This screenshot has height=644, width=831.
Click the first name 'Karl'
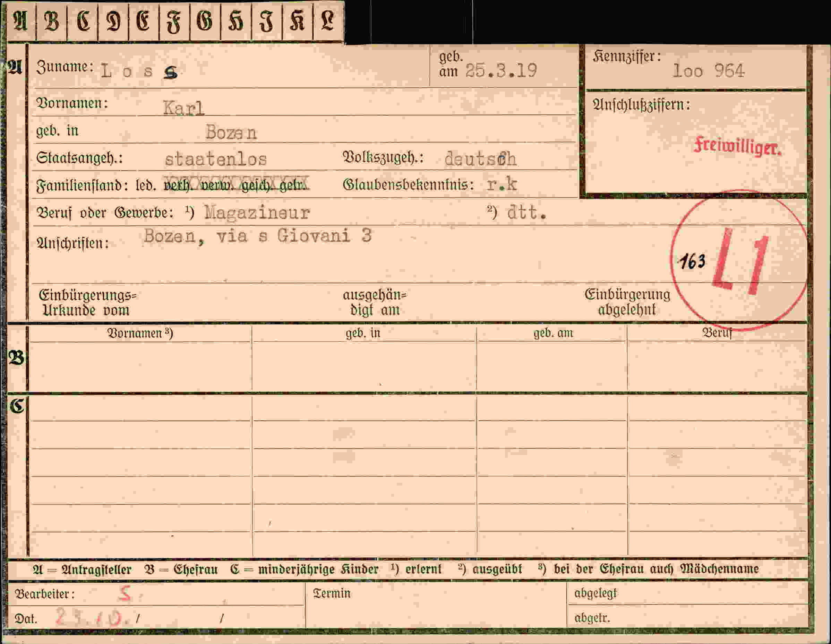pyautogui.click(x=184, y=108)
